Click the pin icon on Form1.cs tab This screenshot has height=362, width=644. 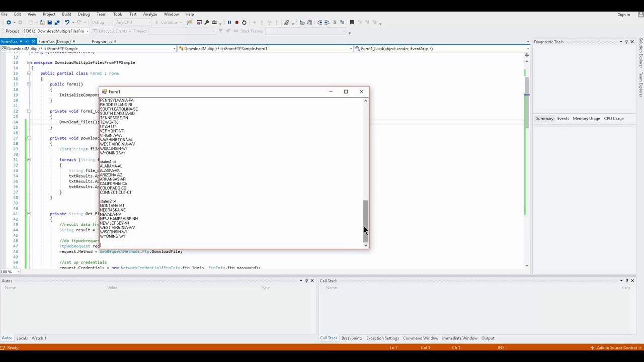click(27, 41)
